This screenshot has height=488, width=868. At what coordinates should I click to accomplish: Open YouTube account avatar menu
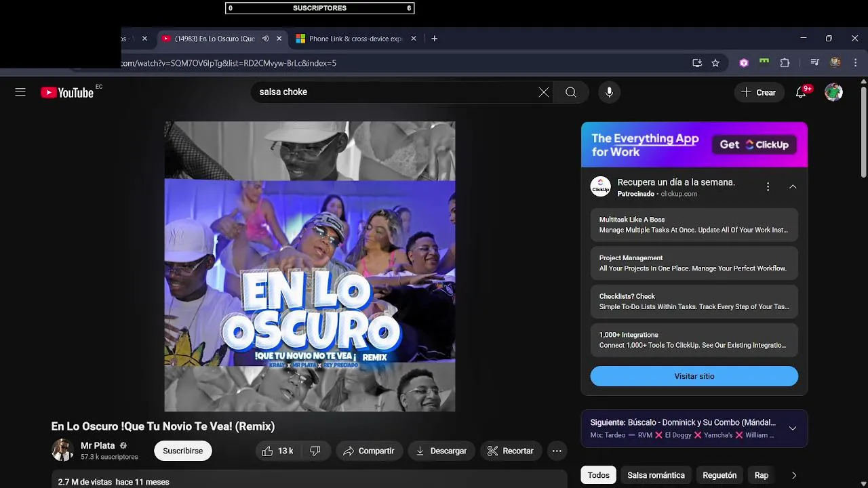tap(833, 92)
